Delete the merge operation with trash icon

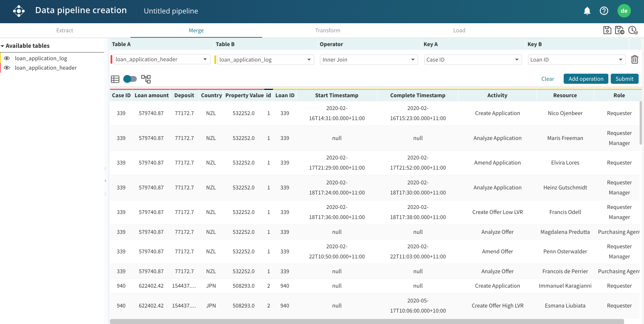tap(634, 60)
